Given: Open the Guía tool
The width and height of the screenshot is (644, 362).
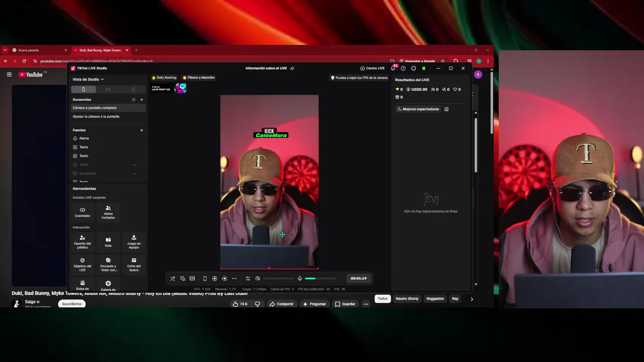Looking at the screenshot, I should (108, 242).
